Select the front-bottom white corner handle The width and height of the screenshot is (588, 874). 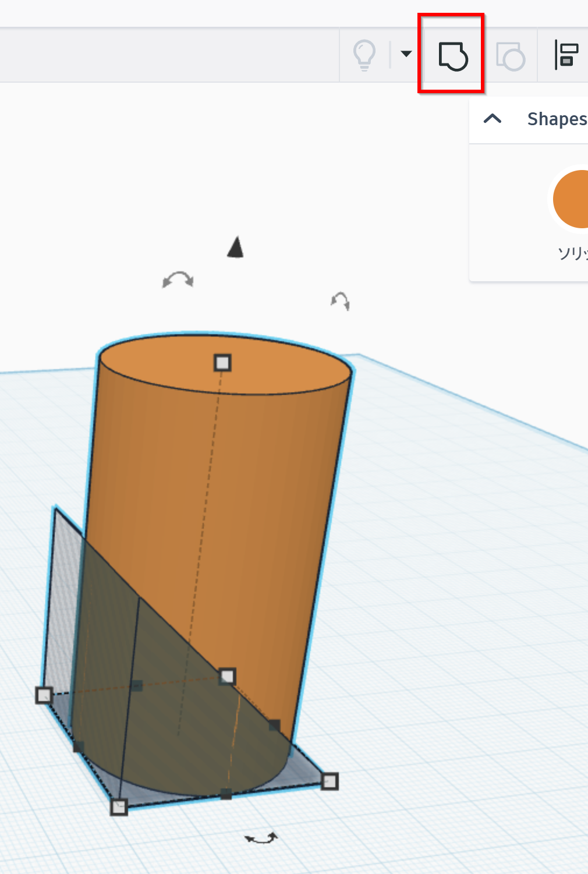pyautogui.click(x=119, y=806)
